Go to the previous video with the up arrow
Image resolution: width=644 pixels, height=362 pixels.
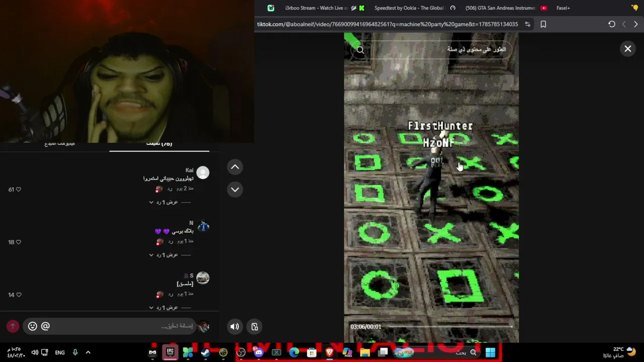coord(235,167)
